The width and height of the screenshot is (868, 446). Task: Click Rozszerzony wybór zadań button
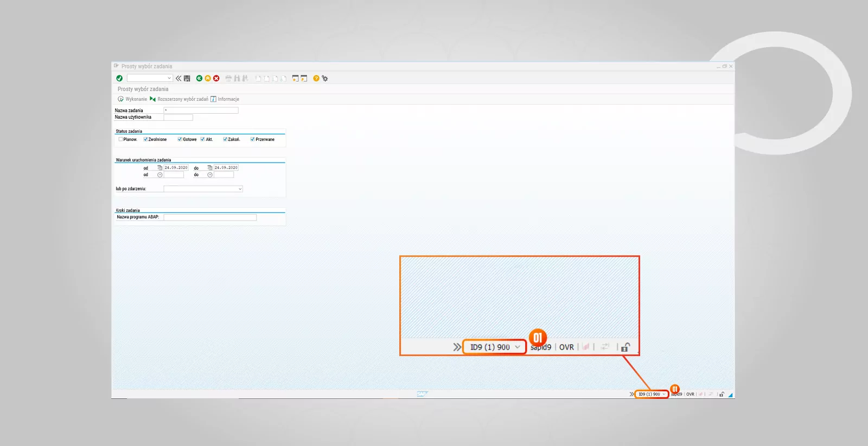(x=179, y=99)
